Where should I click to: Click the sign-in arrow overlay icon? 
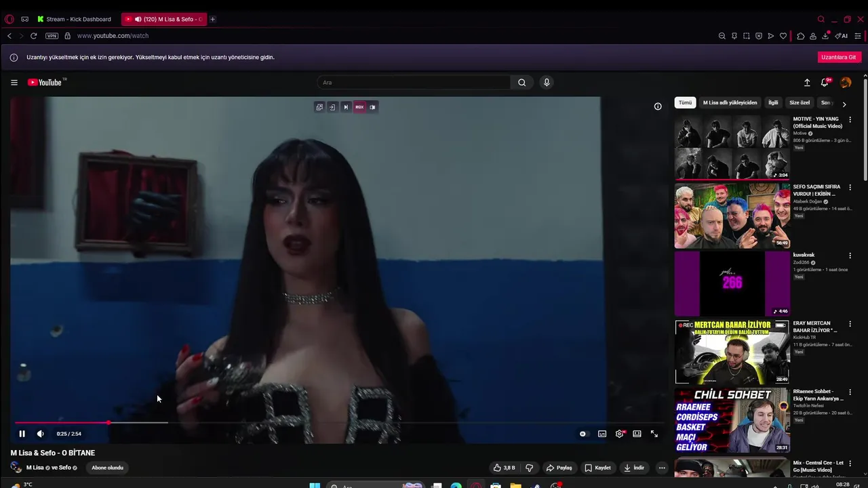click(x=332, y=107)
